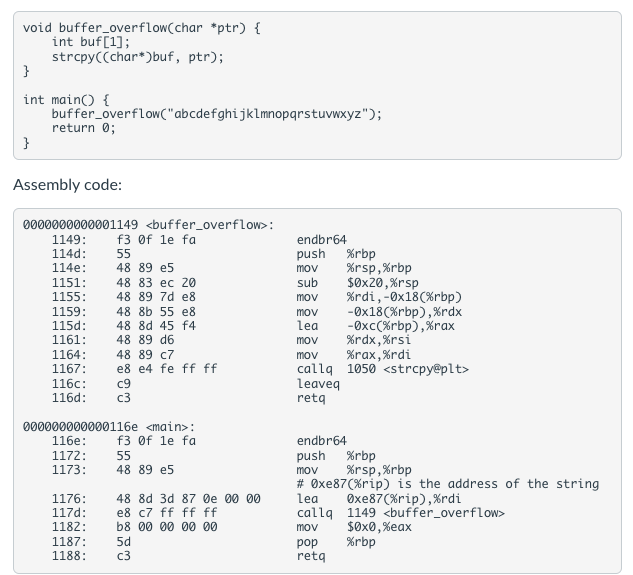Click the 'callq 1149 <buffer_overflow>' instruction
The width and height of the screenshot is (633, 575).
tap(400, 513)
